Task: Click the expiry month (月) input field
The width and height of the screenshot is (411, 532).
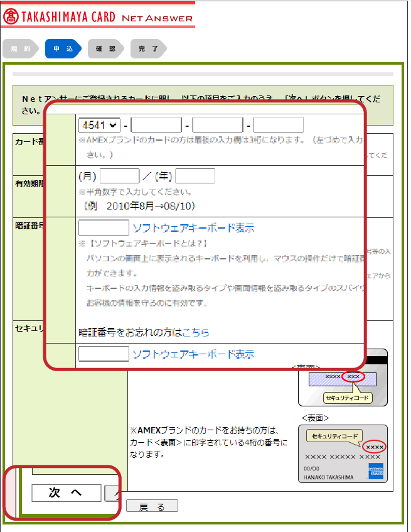Action: [x=120, y=176]
